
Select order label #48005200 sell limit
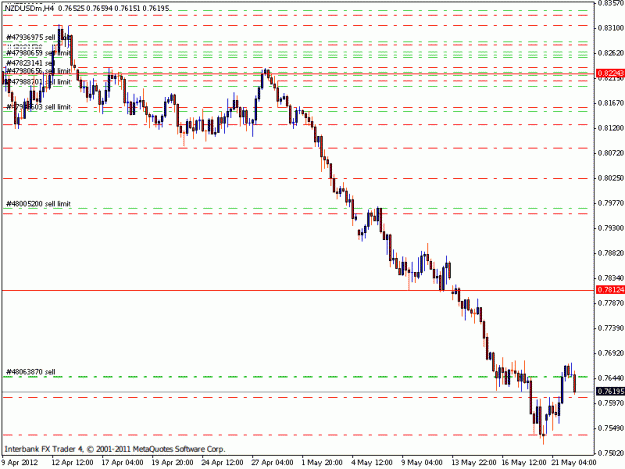38,204
